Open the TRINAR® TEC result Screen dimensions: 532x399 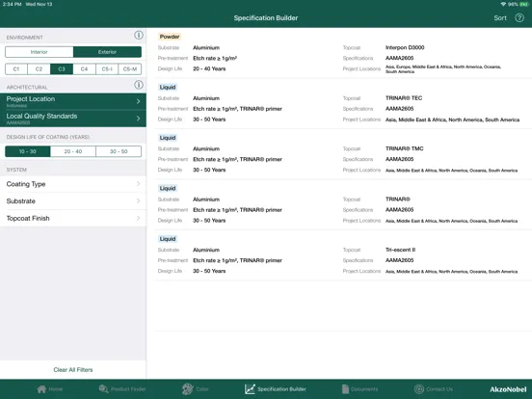[343, 103]
